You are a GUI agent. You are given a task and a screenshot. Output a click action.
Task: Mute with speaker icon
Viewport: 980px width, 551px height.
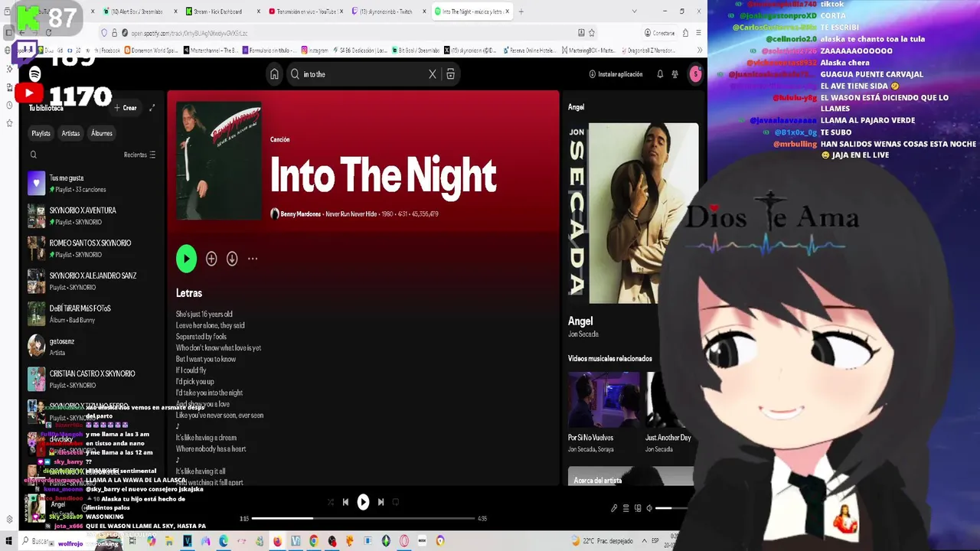pyautogui.click(x=649, y=508)
